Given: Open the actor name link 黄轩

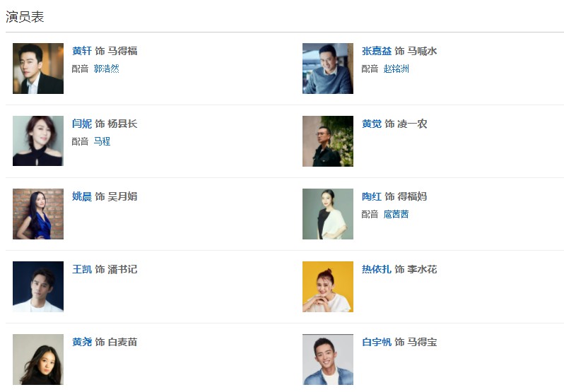Looking at the screenshot, I should 82,51.
